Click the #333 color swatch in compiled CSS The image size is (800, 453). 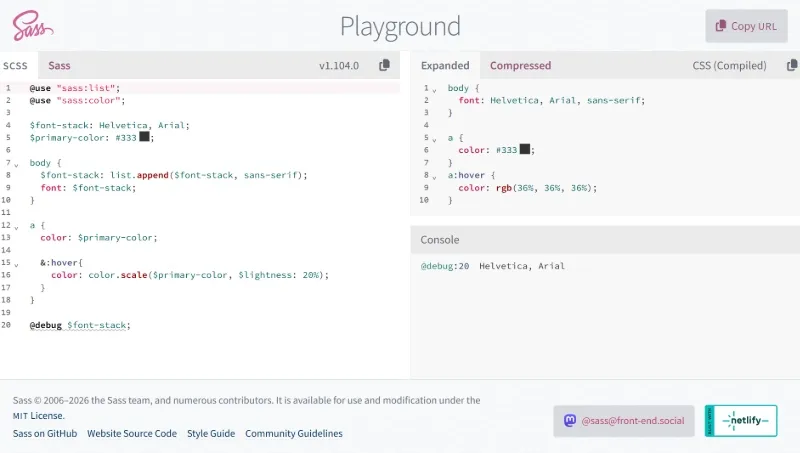[524, 149]
